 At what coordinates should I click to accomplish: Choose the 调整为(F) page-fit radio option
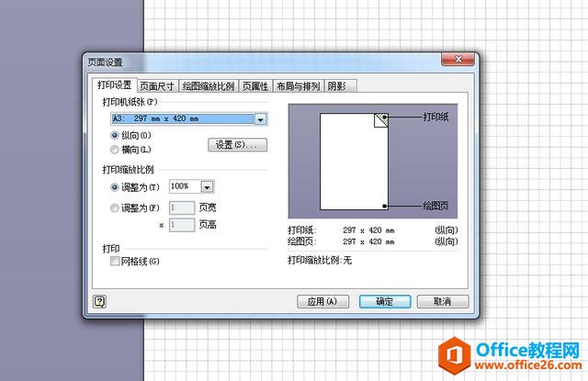115,207
